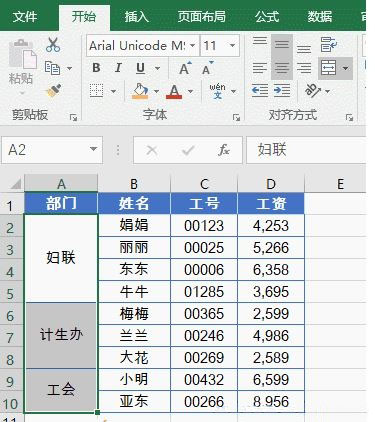Switch to the 页面布局 tab
Viewport: 375px width, 422px height.
click(x=201, y=17)
